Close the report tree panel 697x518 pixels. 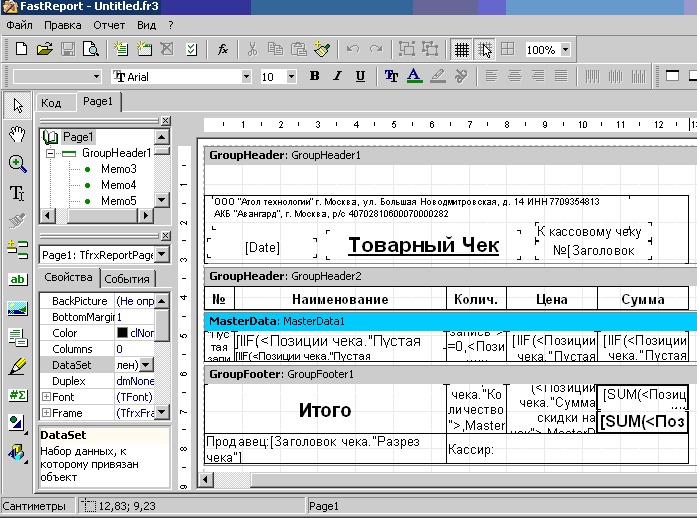tap(165, 120)
